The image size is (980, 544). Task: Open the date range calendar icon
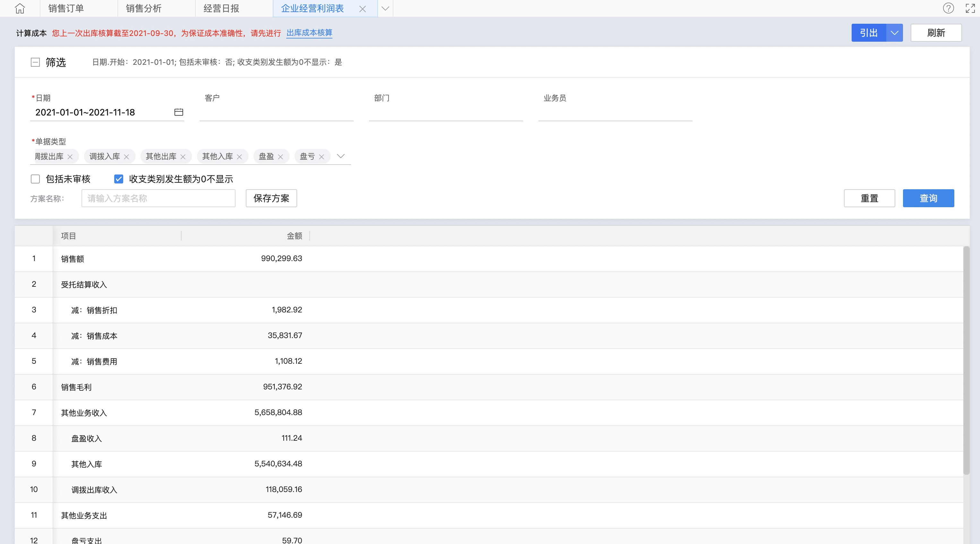point(178,112)
